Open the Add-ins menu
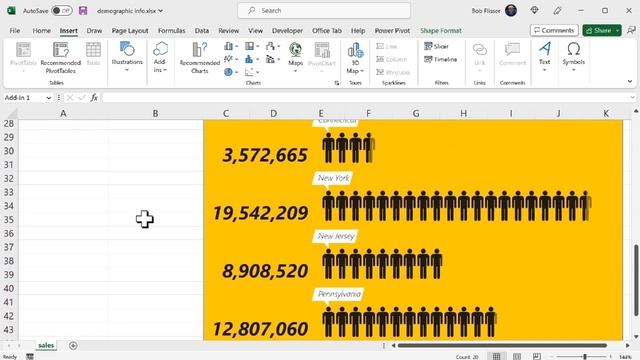This screenshot has width=640, height=360. pyautogui.click(x=160, y=57)
